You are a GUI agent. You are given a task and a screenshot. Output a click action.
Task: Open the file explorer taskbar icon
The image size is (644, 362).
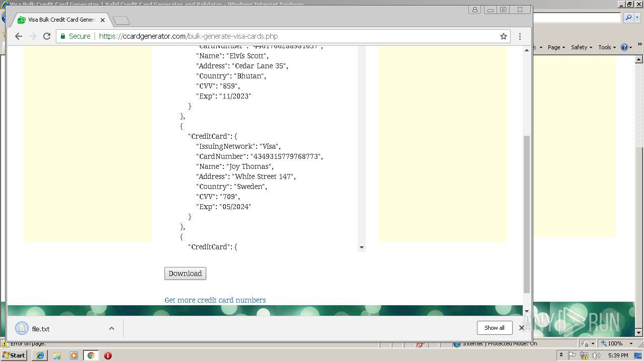pos(57,355)
